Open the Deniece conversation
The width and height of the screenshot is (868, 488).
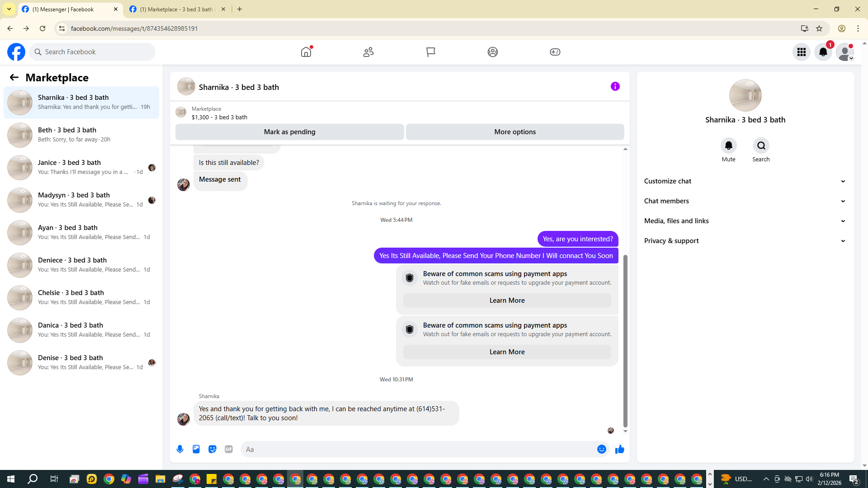tap(81, 265)
